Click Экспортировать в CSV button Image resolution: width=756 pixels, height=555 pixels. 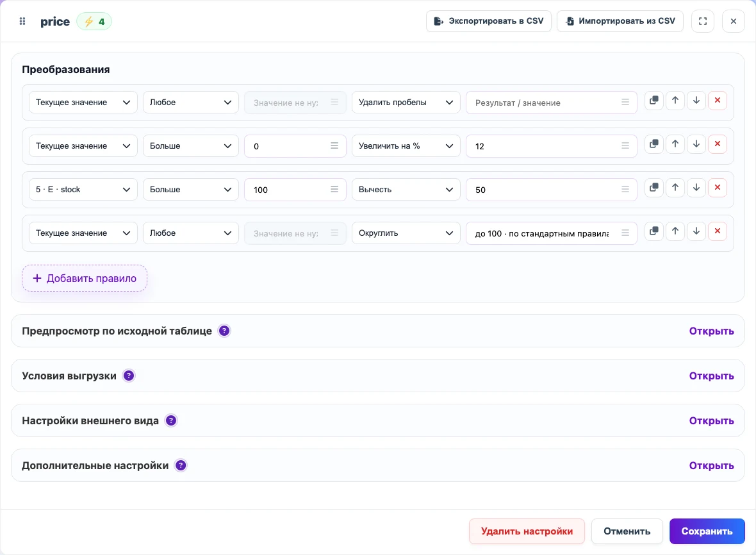point(488,21)
